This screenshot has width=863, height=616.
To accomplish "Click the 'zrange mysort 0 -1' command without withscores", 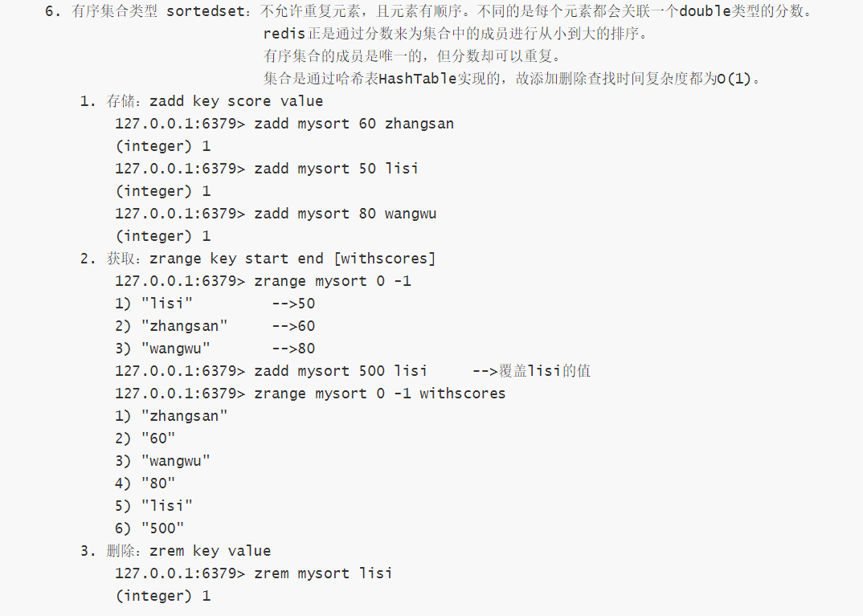I will [332, 281].
